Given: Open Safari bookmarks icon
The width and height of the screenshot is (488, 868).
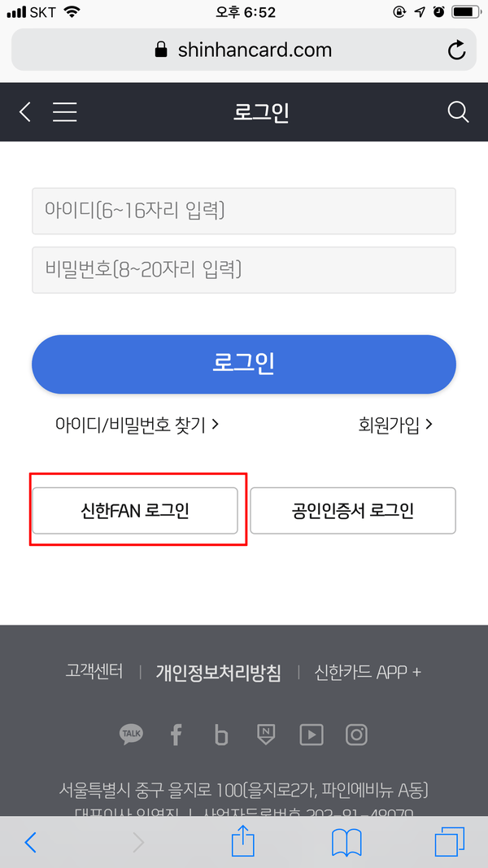Looking at the screenshot, I should point(346,842).
